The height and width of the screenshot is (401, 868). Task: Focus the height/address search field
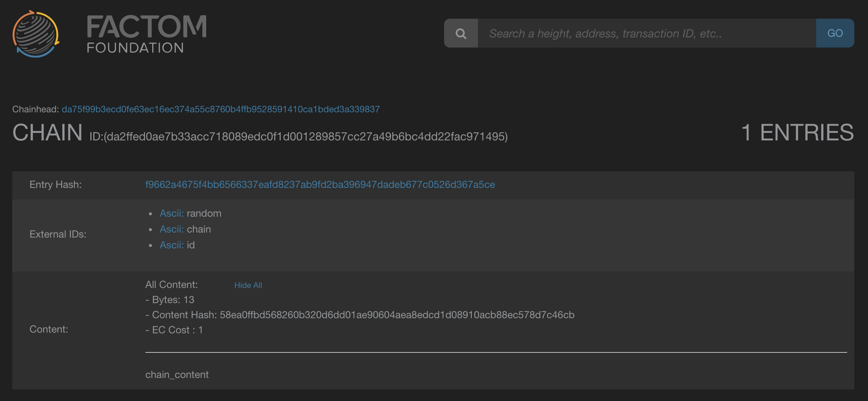click(x=646, y=33)
